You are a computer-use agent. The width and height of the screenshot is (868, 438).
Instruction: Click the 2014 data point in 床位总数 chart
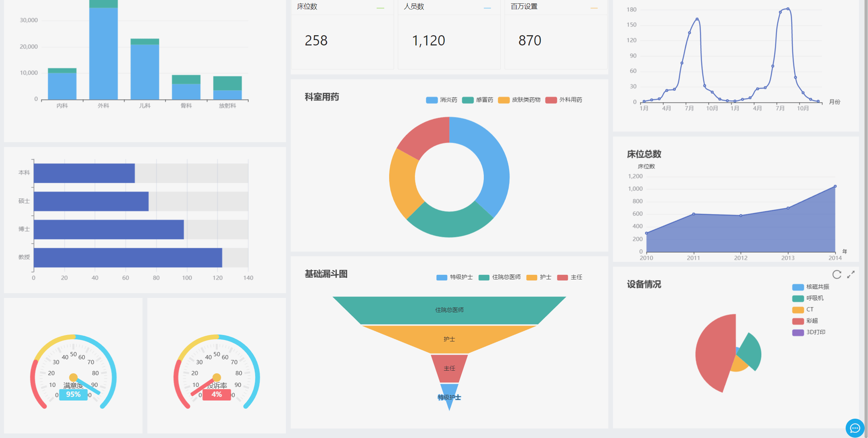[835, 186]
